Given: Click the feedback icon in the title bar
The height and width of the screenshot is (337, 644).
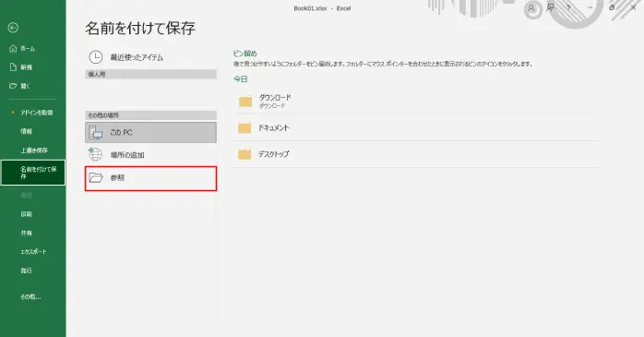Looking at the screenshot, I should tap(551, 7).
